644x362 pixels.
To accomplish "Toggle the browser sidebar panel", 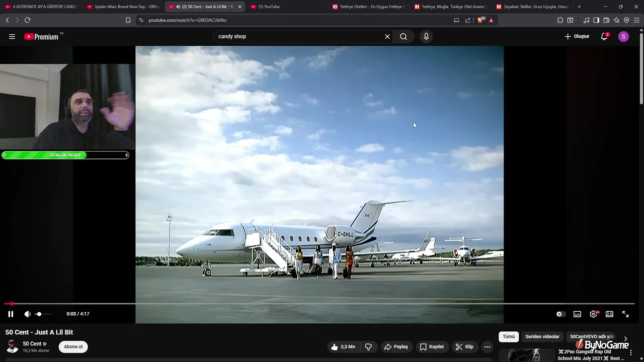I will tap(596, 20).
